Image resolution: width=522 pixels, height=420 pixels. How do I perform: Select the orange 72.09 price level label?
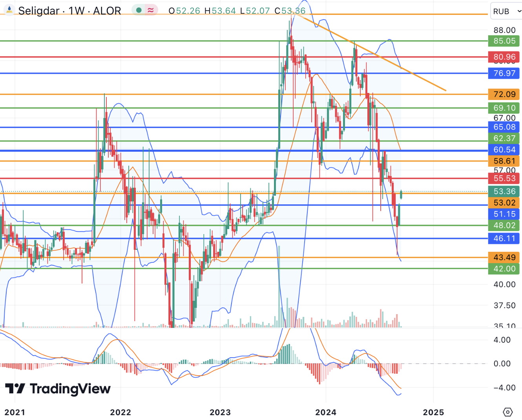504,94
